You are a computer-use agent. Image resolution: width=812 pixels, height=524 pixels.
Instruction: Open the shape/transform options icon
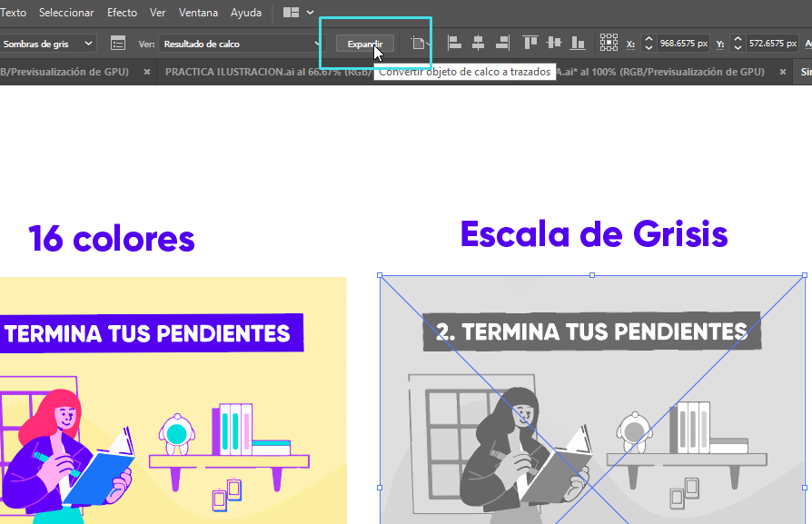point(418,43)
